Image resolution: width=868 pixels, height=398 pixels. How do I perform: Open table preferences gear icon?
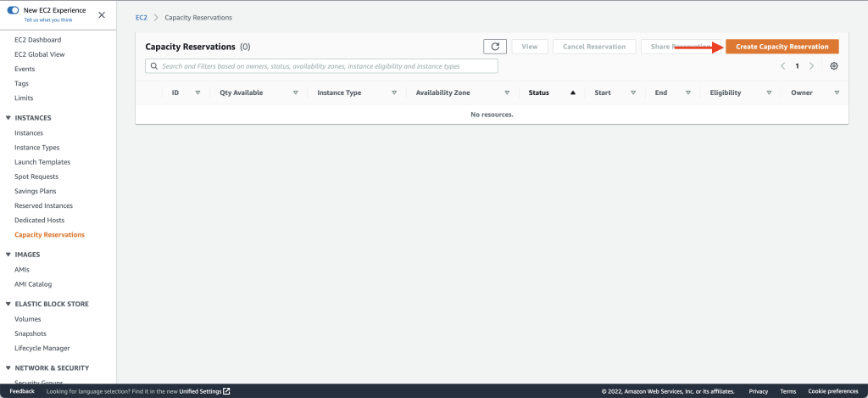(834, 66)
